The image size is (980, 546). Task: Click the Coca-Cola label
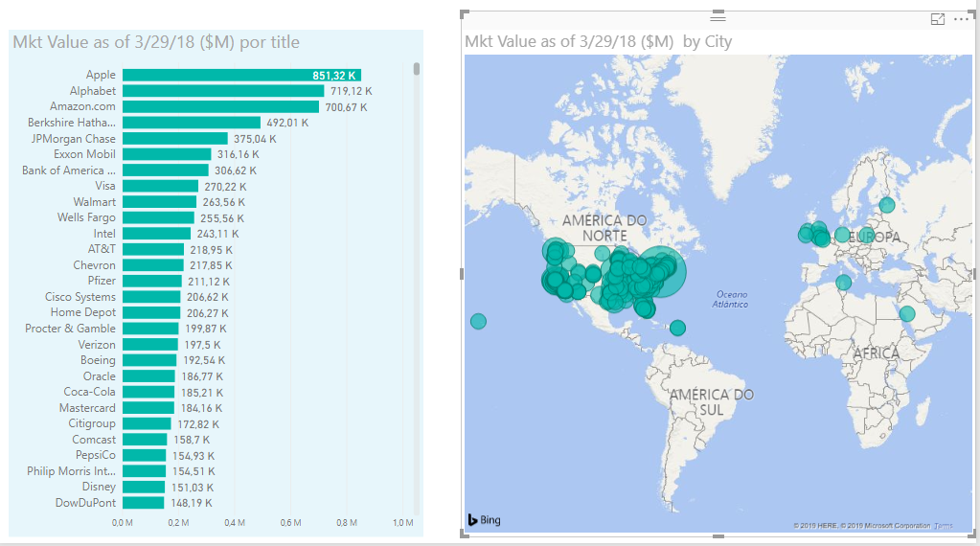tap(89, 392)
